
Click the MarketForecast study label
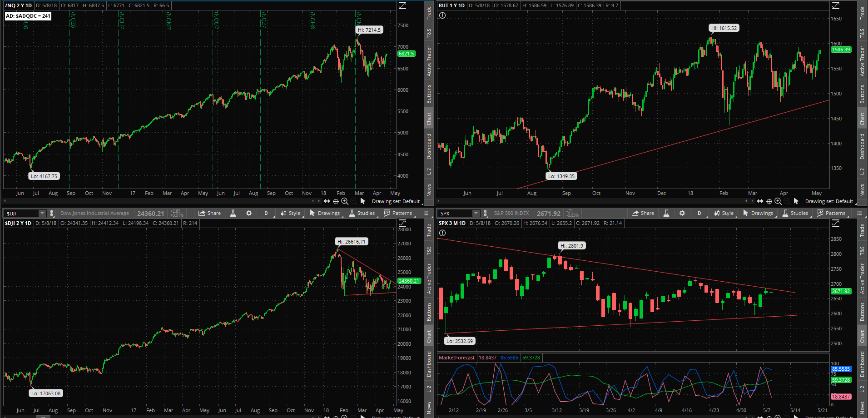pyautogui.click(x=457, y=358)
